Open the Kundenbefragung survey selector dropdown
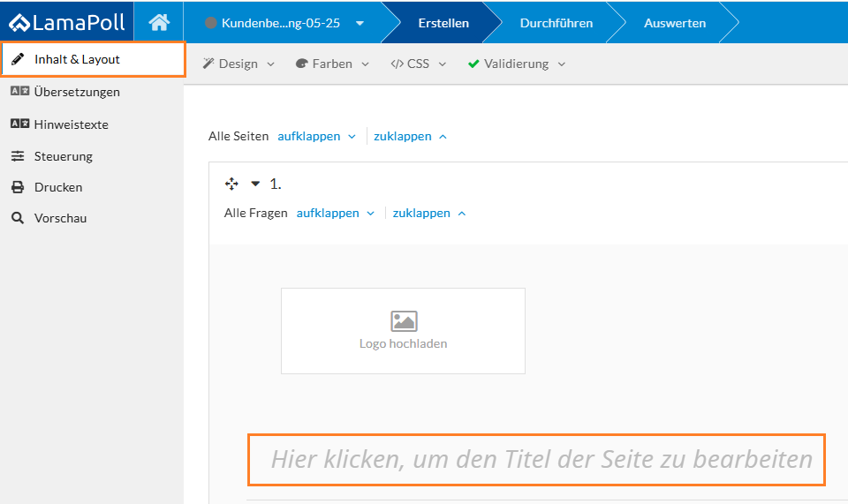The width and height of the screenshot is (848, 504). (284, 23)
